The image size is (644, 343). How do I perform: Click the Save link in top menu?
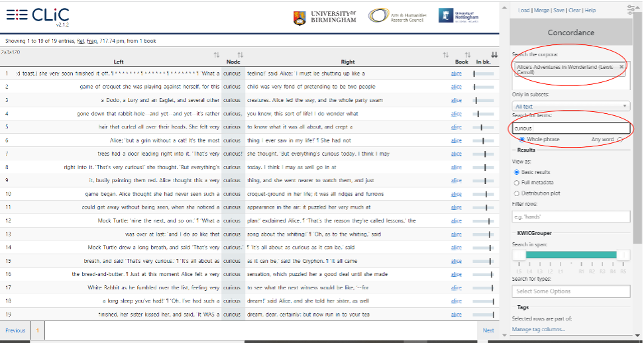tap(559, 11)
